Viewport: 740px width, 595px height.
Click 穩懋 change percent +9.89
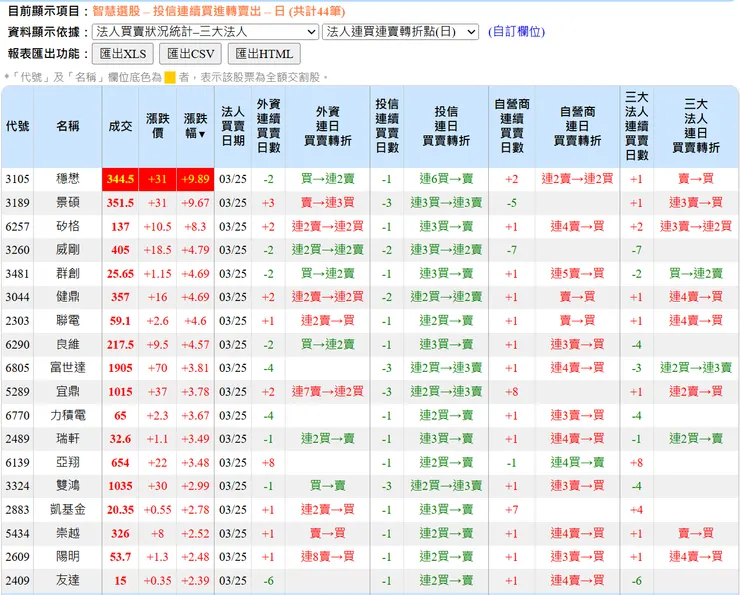195,179
